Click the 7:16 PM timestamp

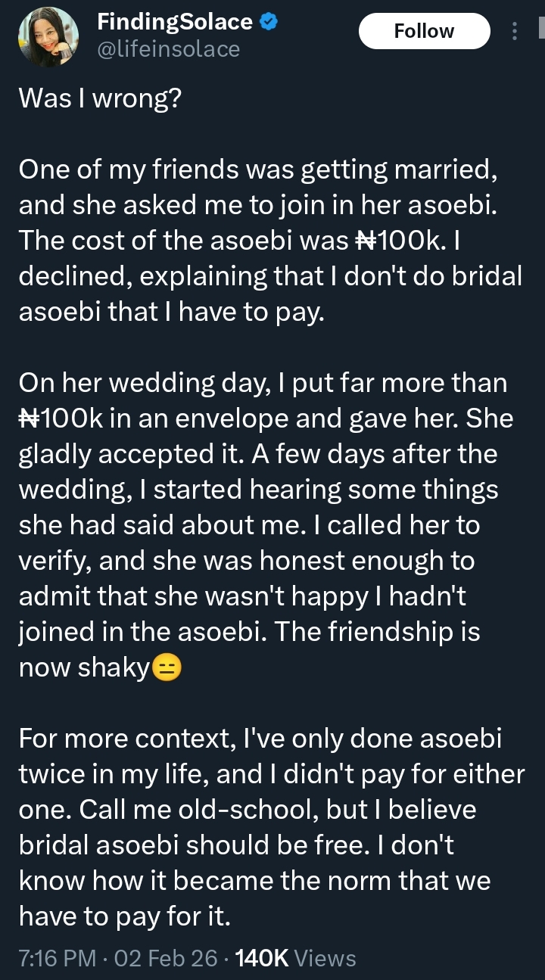[55, 958]
